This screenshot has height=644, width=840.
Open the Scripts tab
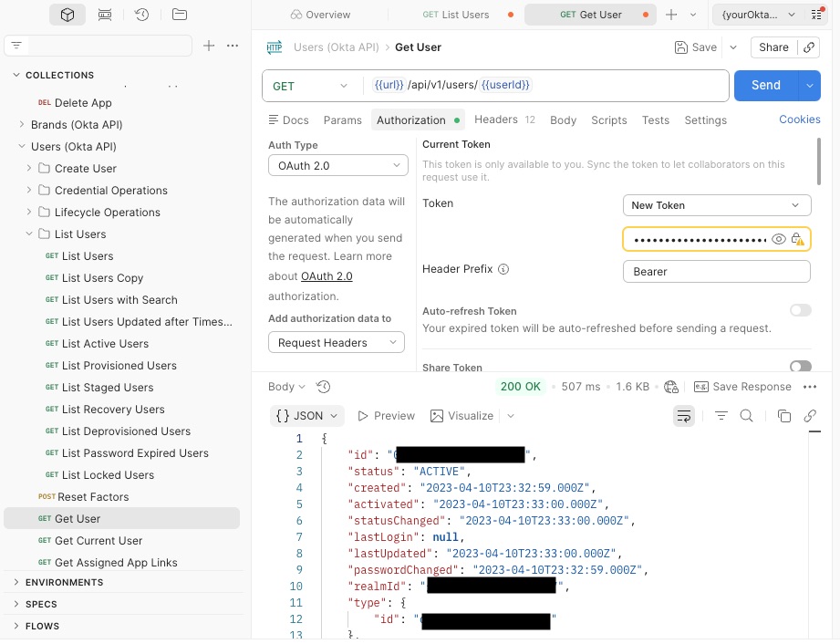point(609,120)
